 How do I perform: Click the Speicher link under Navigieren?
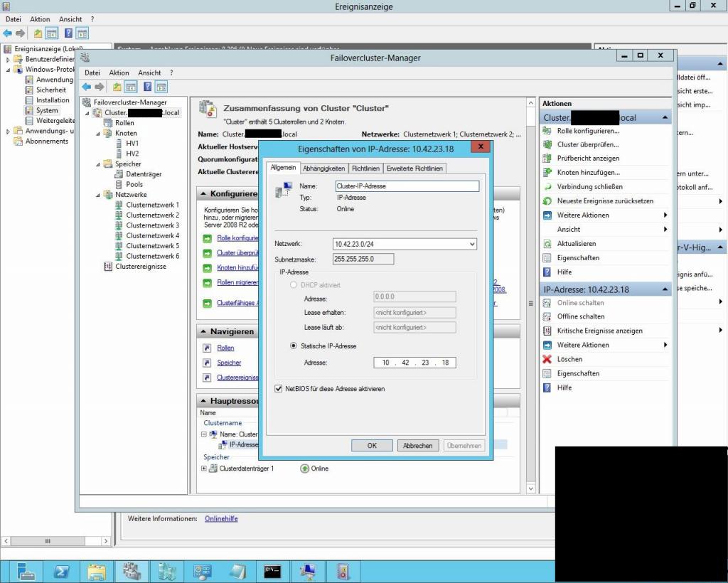point(230,363)
